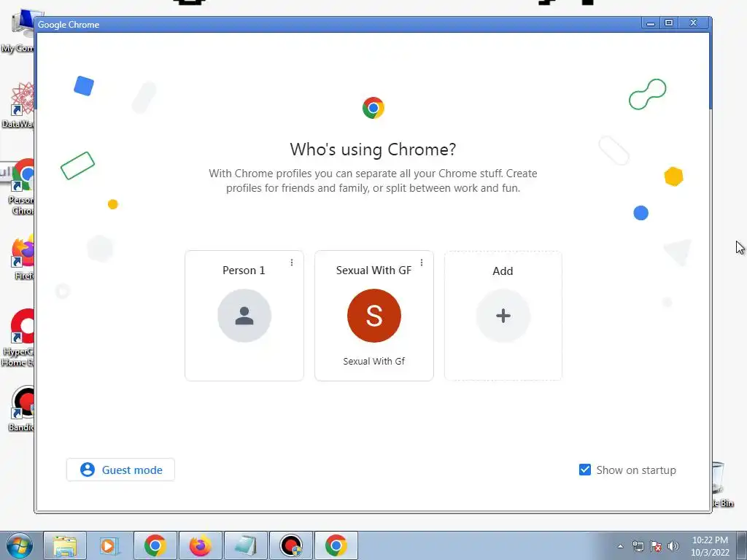Viewport: 747px width, 560px height.
Task: Click the Sexual With GF profile title
Action: tap(373, 271)
